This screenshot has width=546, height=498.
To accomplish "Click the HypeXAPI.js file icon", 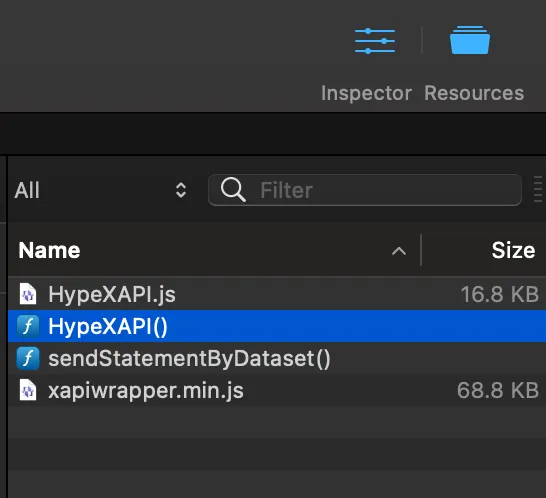I will (28, 294).
